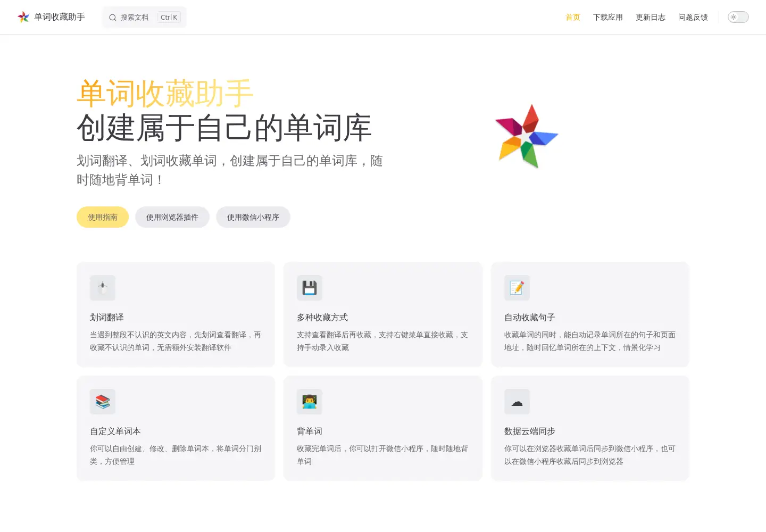
Task: Click the books icon on 自定义单词本 card
Action: tap(103, 402)
